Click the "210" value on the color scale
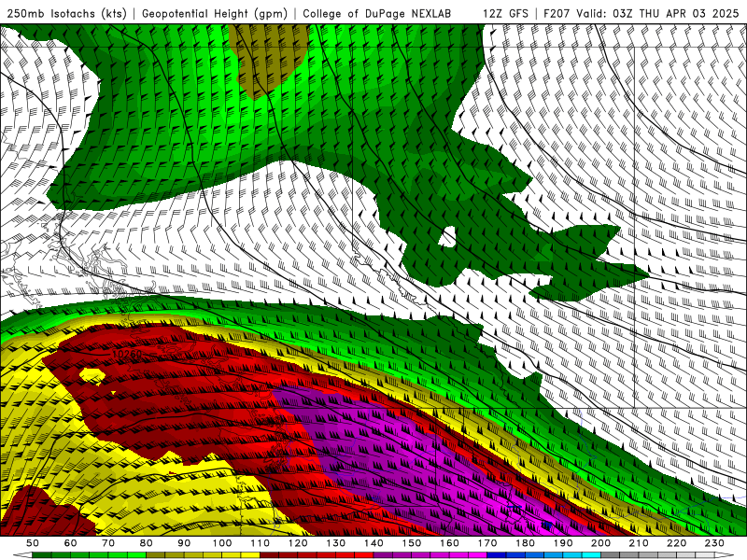 tap(639, 543)
